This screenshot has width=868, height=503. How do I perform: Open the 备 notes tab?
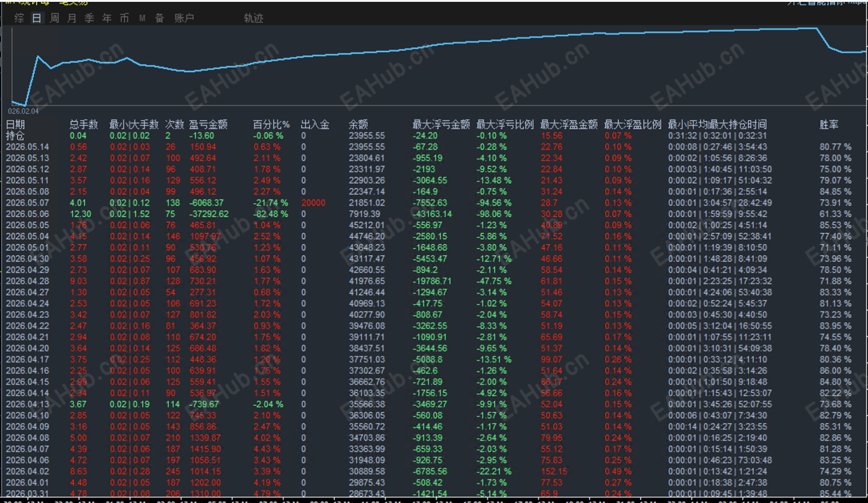point(159,18)
